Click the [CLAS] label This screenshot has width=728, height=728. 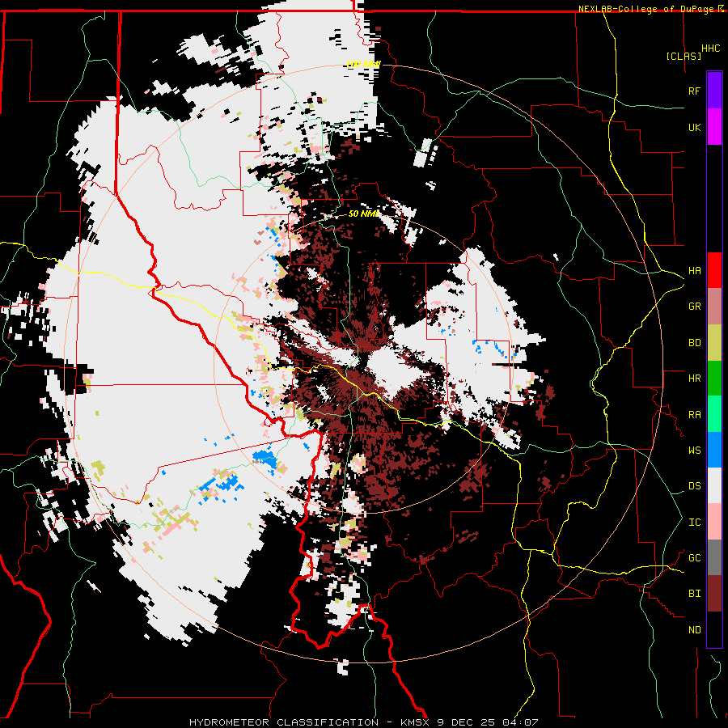[684, 56]
